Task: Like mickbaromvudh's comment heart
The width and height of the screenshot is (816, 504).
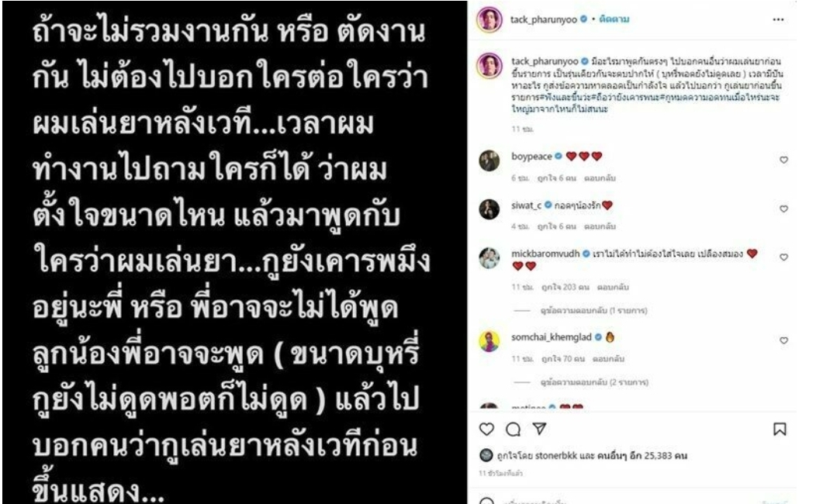Action: [783, 257]
